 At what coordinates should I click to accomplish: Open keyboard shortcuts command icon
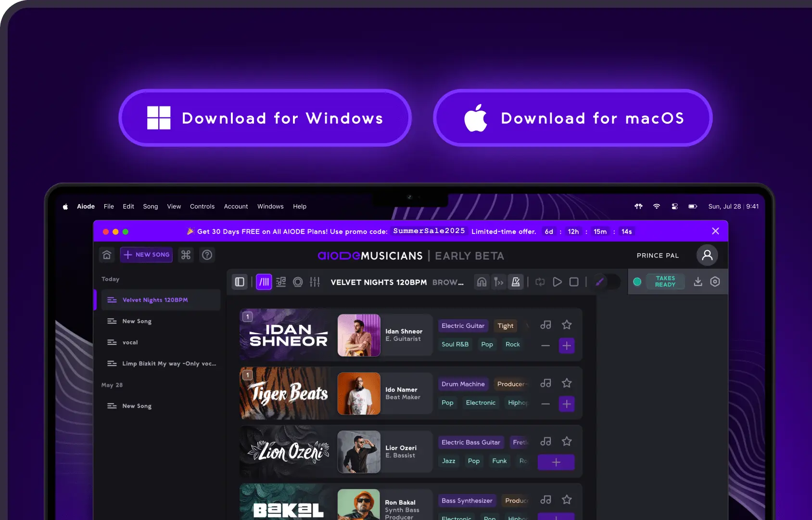tap(186, 255)
